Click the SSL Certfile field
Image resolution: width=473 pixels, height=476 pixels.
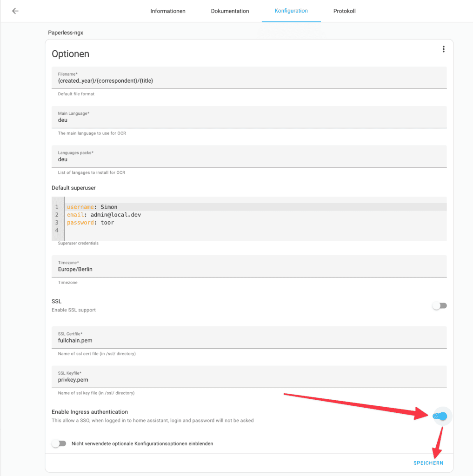(x=249, y=337)
